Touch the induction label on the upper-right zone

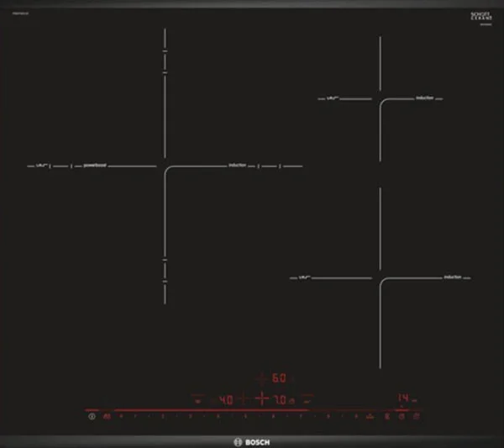point(425,98)
